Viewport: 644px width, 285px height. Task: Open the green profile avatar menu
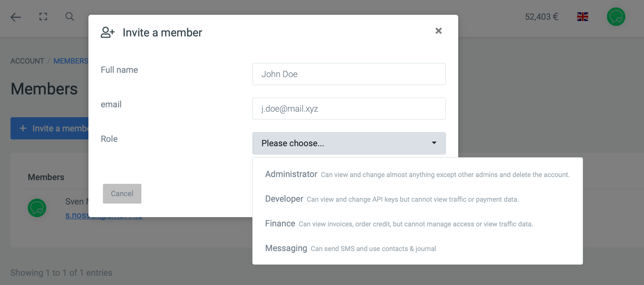pyautogui.click(x=616, y=17)
